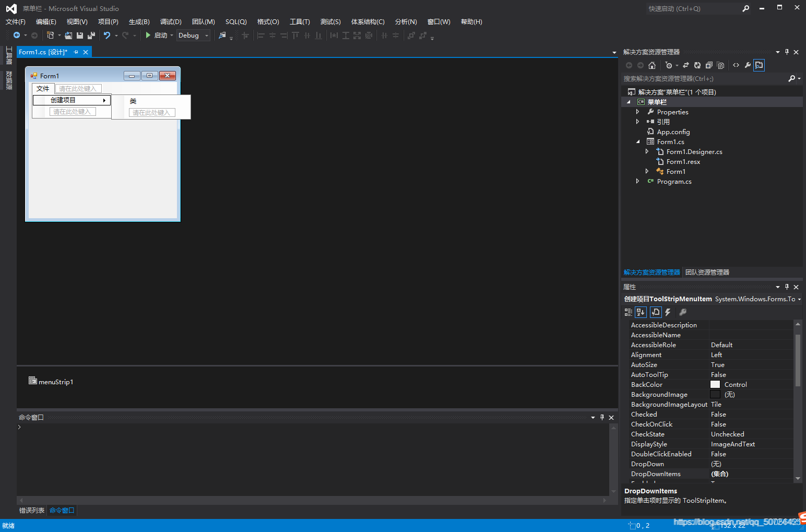The width and height of the screenshot is (806, 532).
Task: Click the BackColor Control color swatch
Action: 715,385
